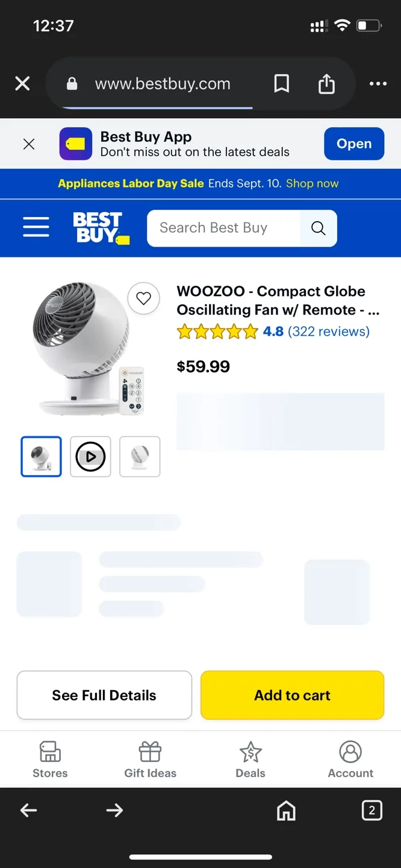Click See Full Details button
Viewport: 401px width, 868px height.
click(104, 695)
